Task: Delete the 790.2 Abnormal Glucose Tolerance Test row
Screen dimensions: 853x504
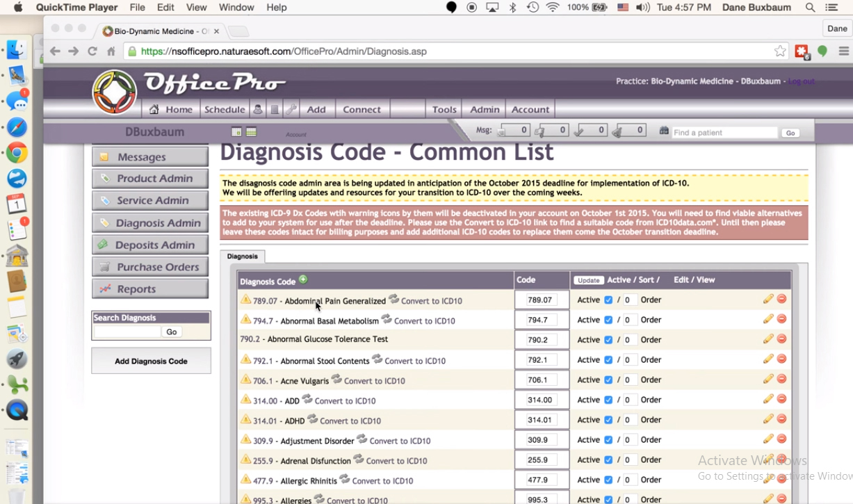Action: pyautogui.click(x=781, y=339)
